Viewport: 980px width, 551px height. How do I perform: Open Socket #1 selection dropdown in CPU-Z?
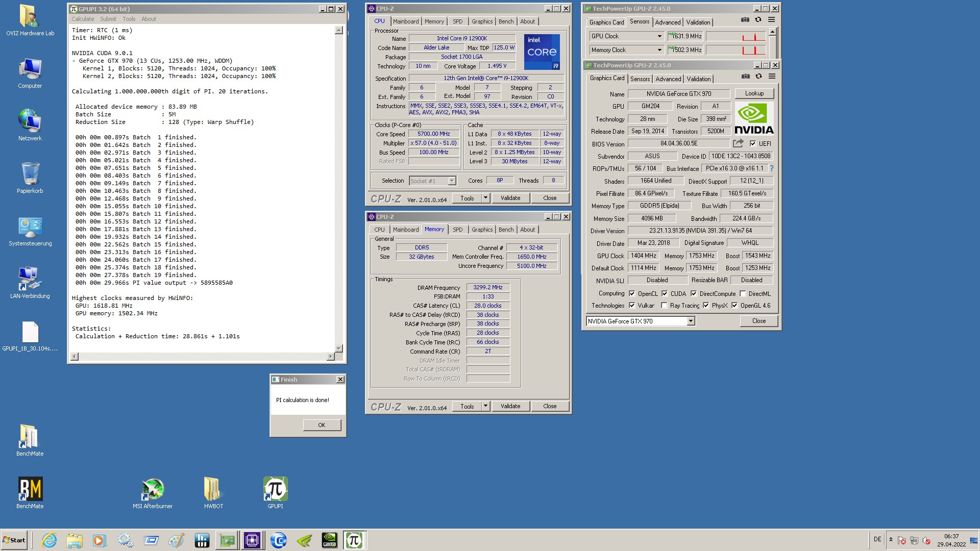point(452,181)
